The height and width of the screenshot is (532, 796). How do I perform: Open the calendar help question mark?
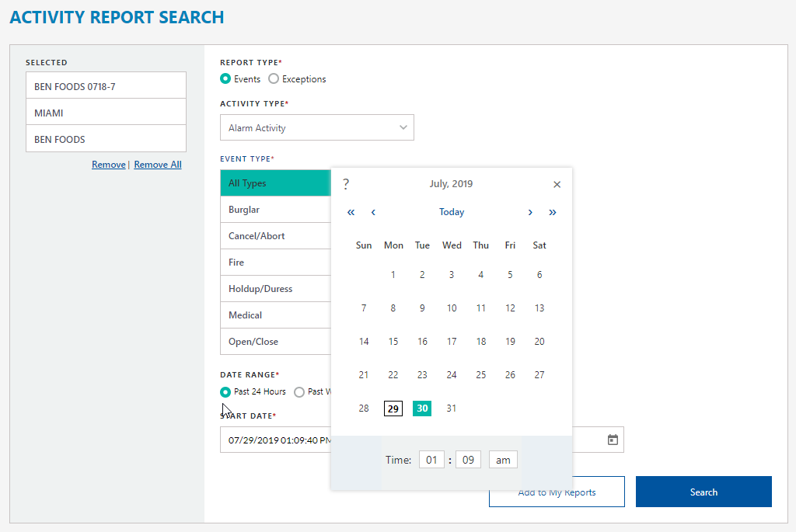click(x=346, y=184)
